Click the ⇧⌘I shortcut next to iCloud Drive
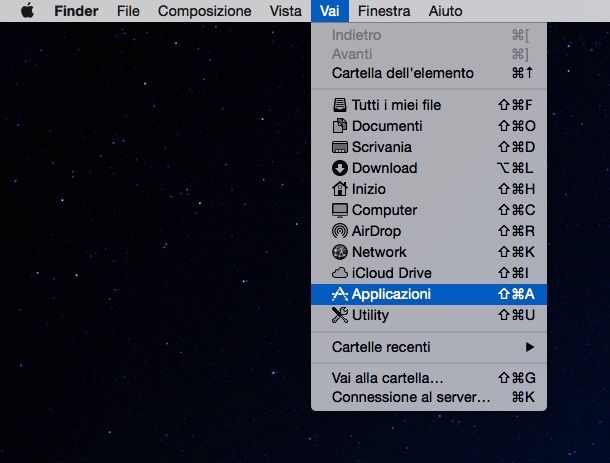 (x=513, y=273)
